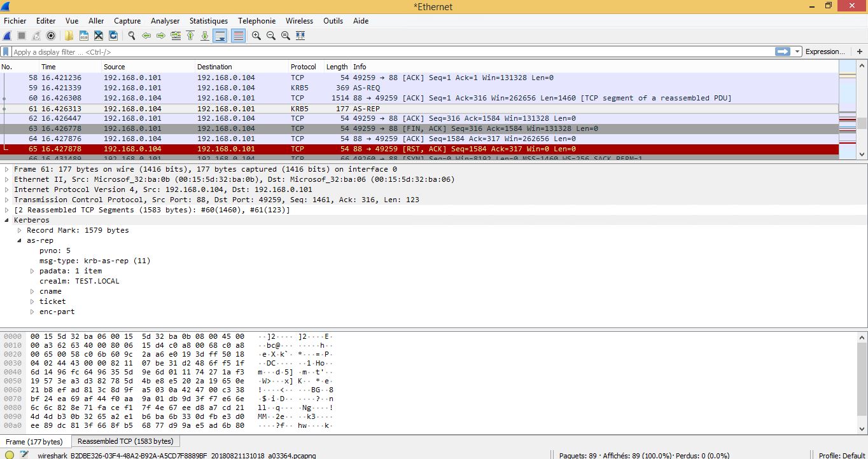
Task: Collapse the Kerberos tree section
Action: [7, 220]
